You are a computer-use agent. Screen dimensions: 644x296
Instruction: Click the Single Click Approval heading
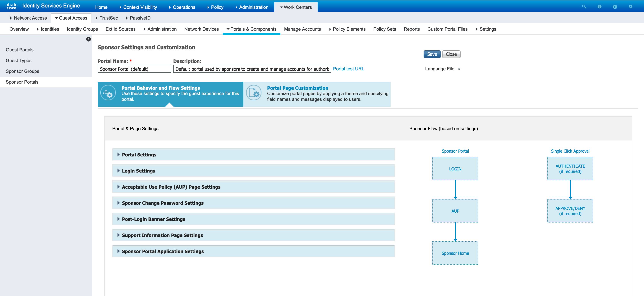[570, 151]
